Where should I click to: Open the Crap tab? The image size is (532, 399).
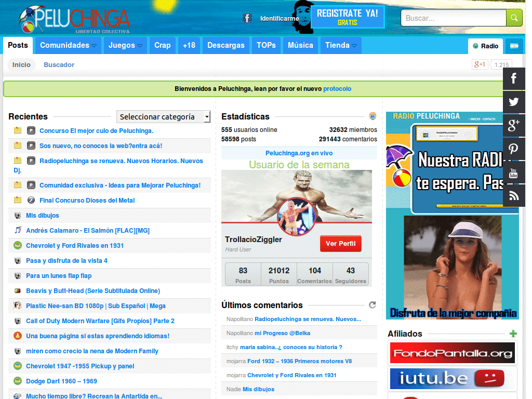[163, 46]
